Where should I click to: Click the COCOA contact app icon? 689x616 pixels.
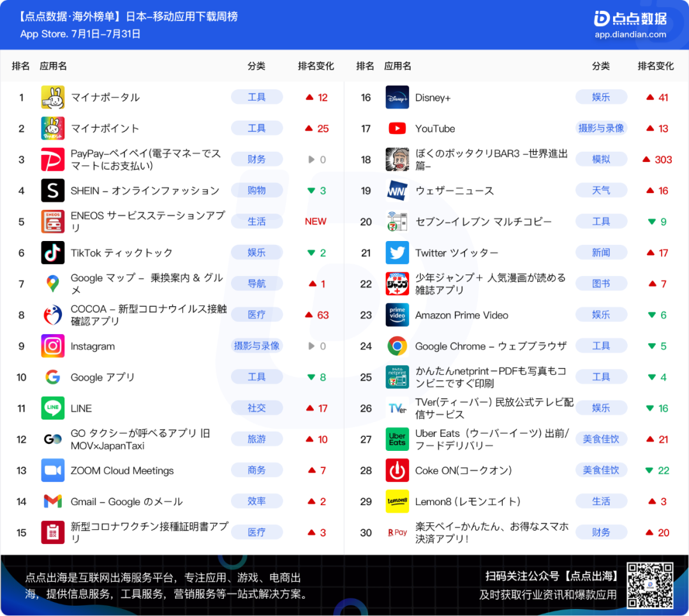click(x=53, y=314)
